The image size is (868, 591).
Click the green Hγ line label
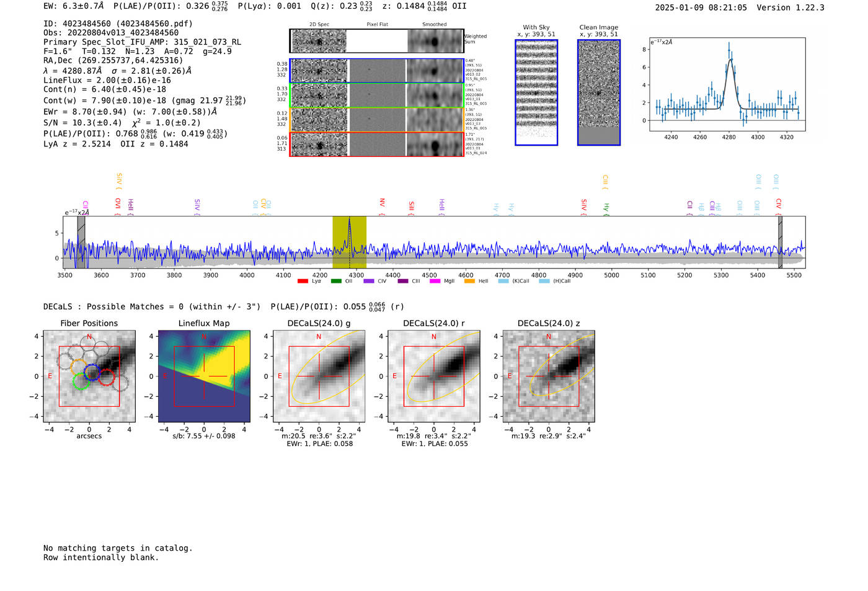point(606,209)
